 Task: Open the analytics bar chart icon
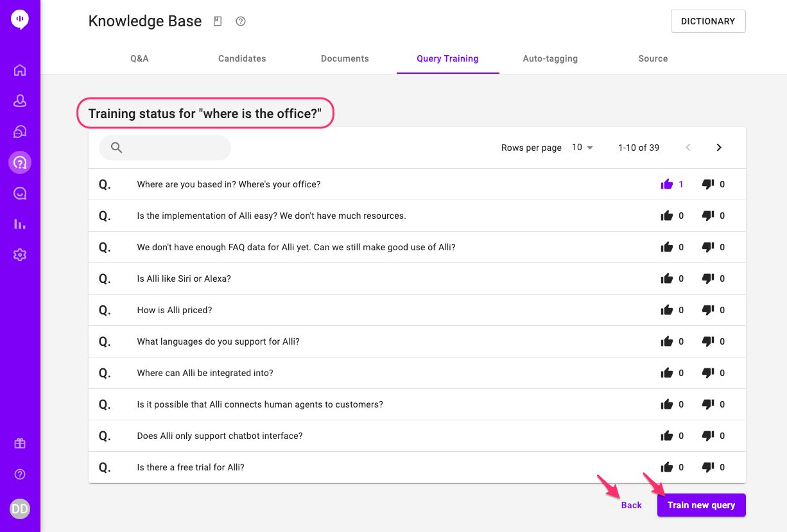point(20,224)
